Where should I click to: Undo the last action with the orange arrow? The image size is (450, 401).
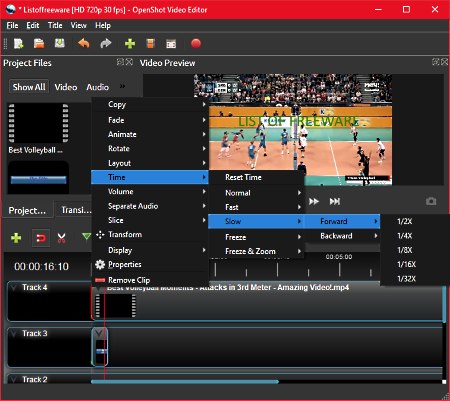(84, 44)
